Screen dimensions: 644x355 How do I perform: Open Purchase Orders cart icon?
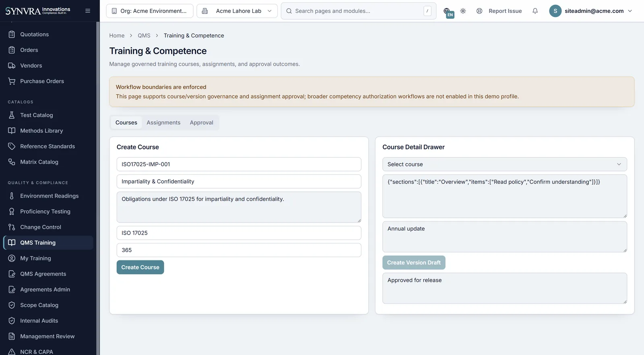coord(12,81)
